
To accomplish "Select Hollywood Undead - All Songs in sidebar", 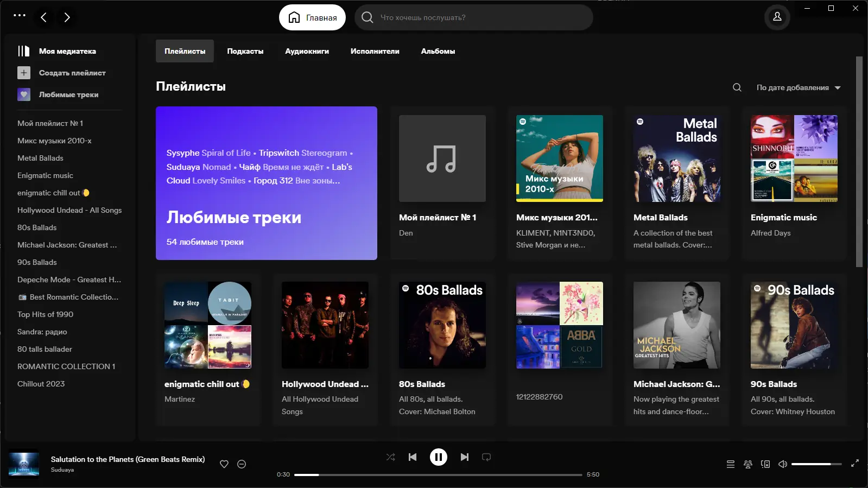I will [x=69, y=210].
